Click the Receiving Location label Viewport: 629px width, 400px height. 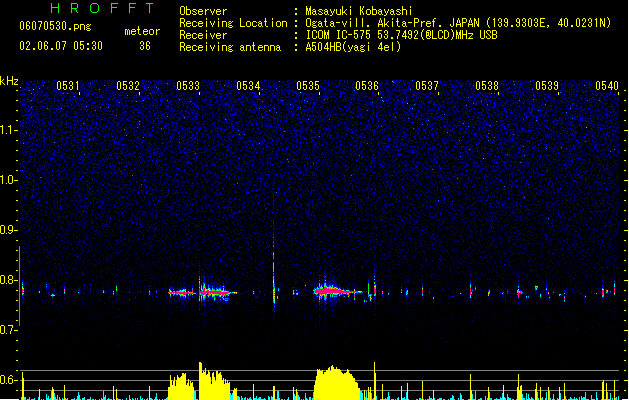[233, 23]
